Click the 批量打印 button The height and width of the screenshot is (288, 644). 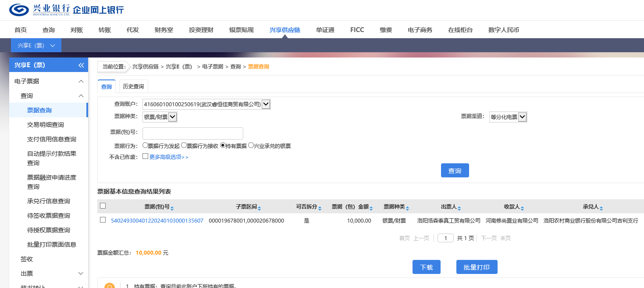pyautogui.click(x=477, y=267)
